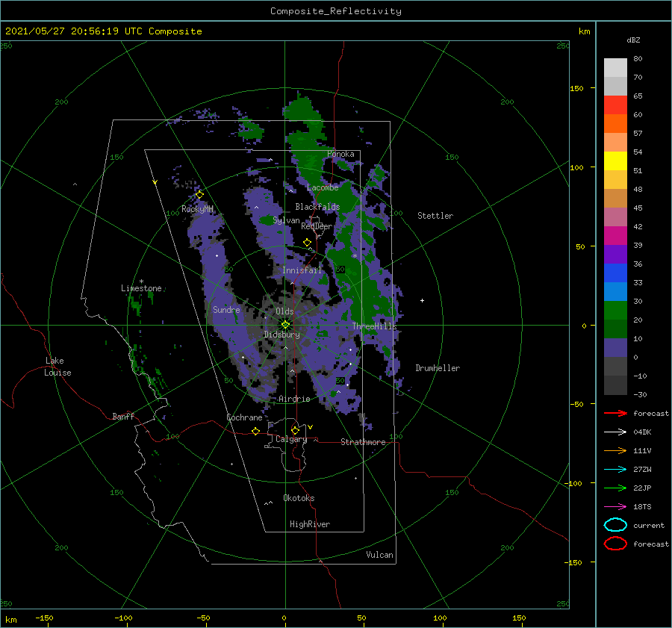Click the asterisk marker above Limestone
672x628 pixels.
(141, 282)
